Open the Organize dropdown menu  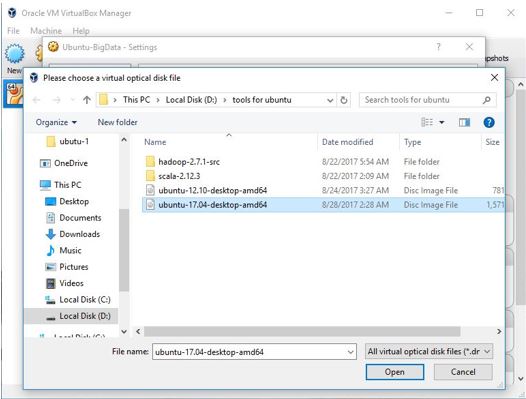56,122
